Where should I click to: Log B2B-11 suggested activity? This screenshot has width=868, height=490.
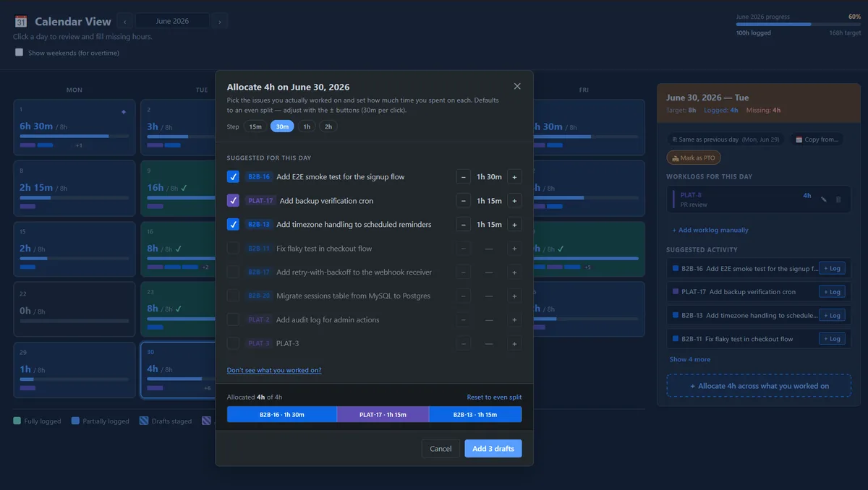[832, 339]
